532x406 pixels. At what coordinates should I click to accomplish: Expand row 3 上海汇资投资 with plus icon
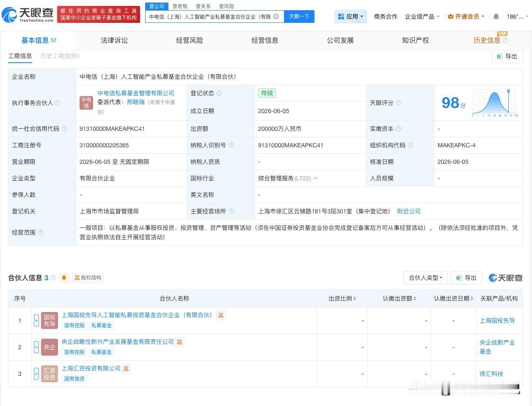36,374
